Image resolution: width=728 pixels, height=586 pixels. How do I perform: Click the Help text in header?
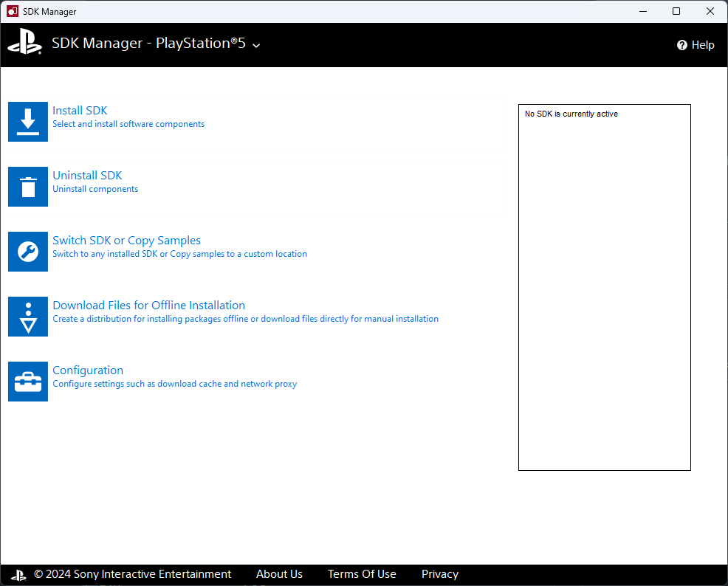(x=703, y=45)
